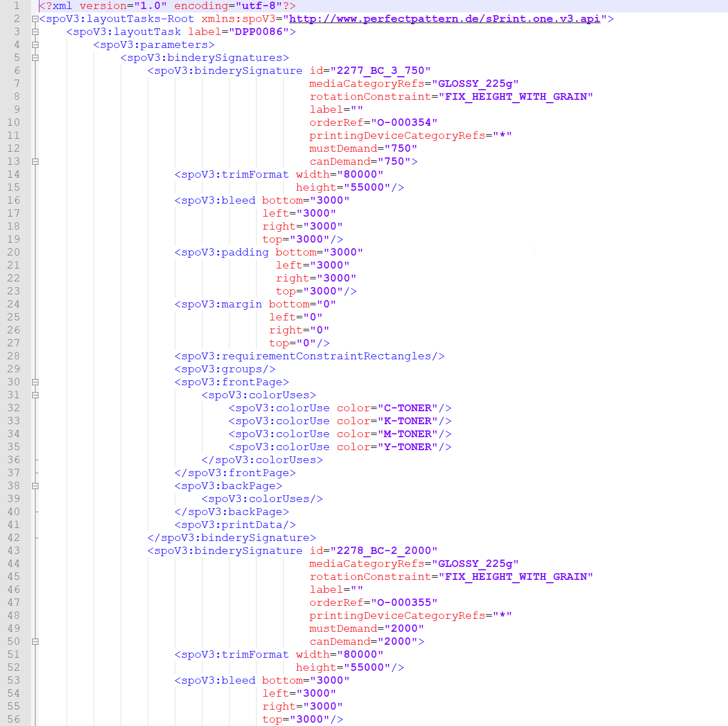Place cursor on the O-000354 orderRef value
Screen dimensions: 728x726
click(404, 122)
